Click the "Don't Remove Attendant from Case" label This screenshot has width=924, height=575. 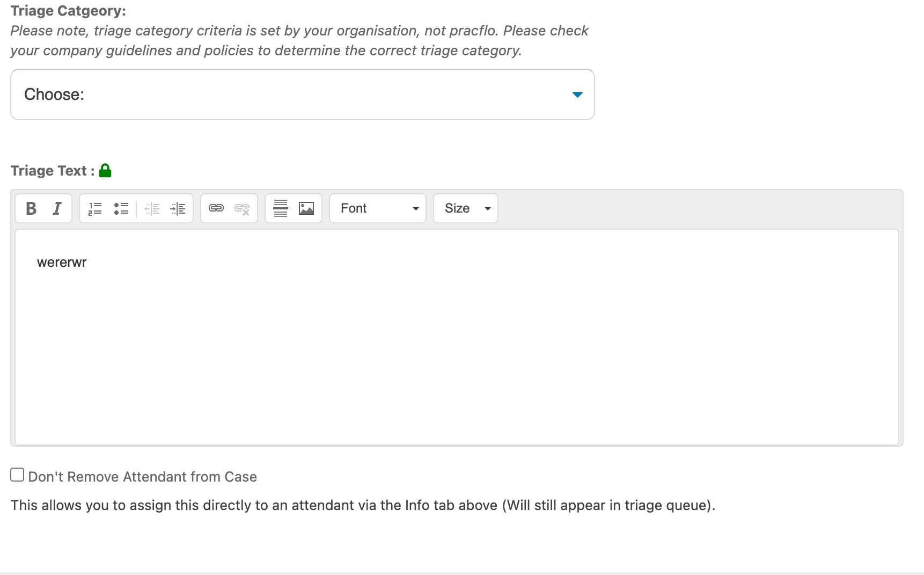[x=142, y=477]
